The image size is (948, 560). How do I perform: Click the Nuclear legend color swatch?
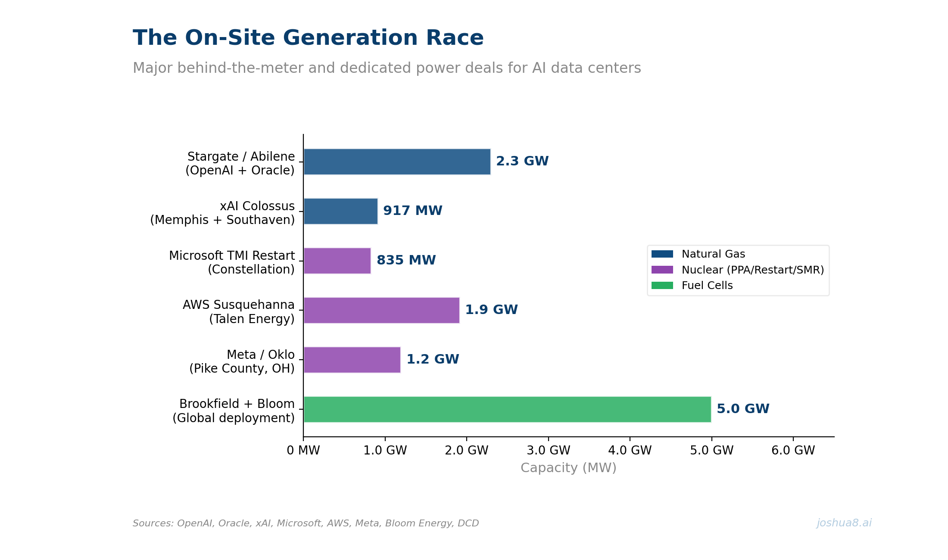(662, 270)
